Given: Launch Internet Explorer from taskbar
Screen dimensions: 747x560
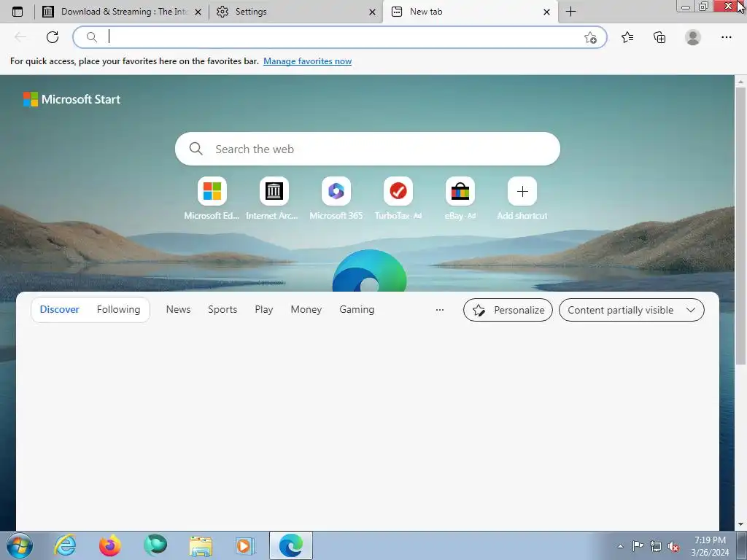Looking at the screenshot, I should 65,545.
